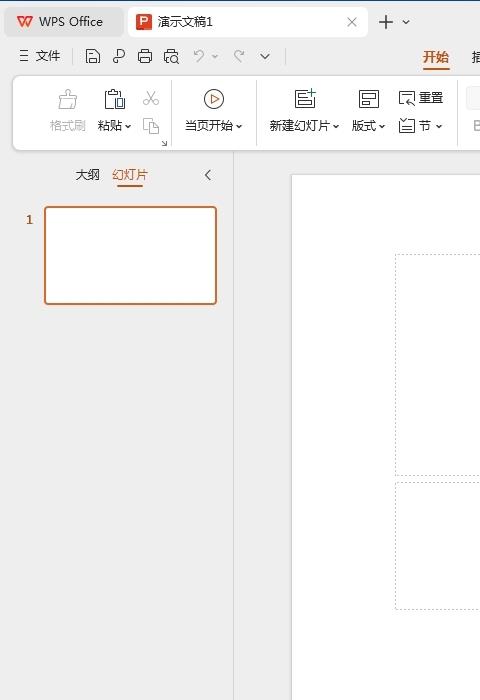Open quick access toolbar customize chevron

(x=265, y=57)
